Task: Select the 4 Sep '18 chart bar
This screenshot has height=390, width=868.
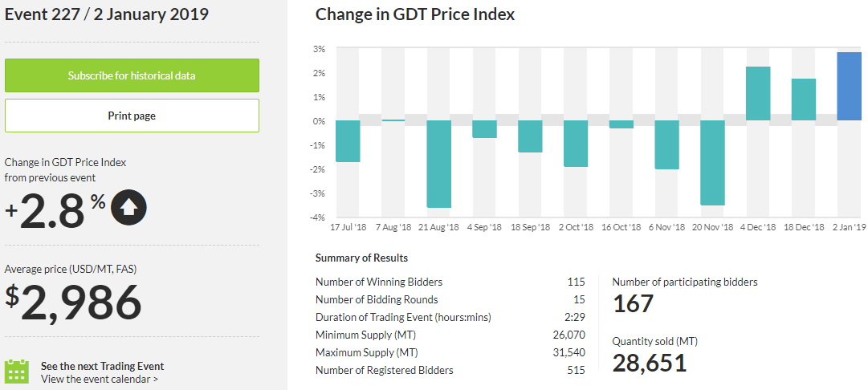Action: tap(484, 129)
